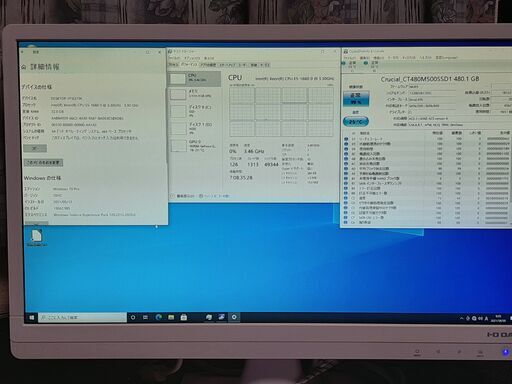This screenshot has width=512, height=384.
Task: Click the IME A input indicator in tray
Action: coord(486,319)
